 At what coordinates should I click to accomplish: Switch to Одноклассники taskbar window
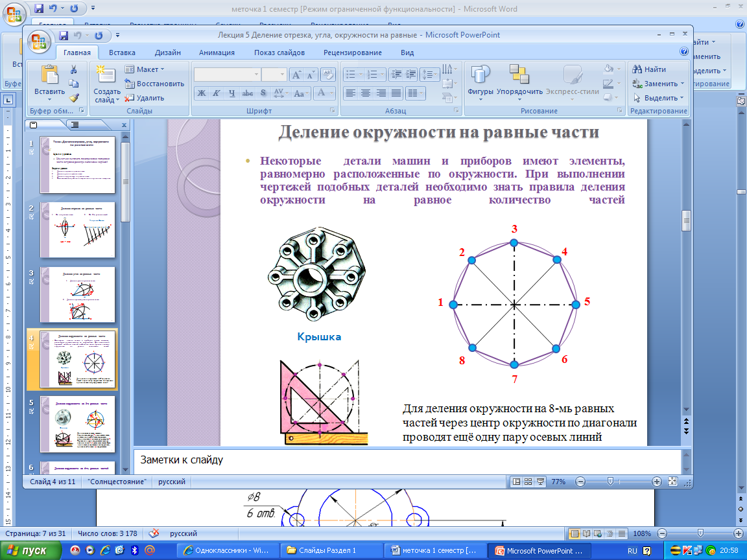click(x=227, y=550)
